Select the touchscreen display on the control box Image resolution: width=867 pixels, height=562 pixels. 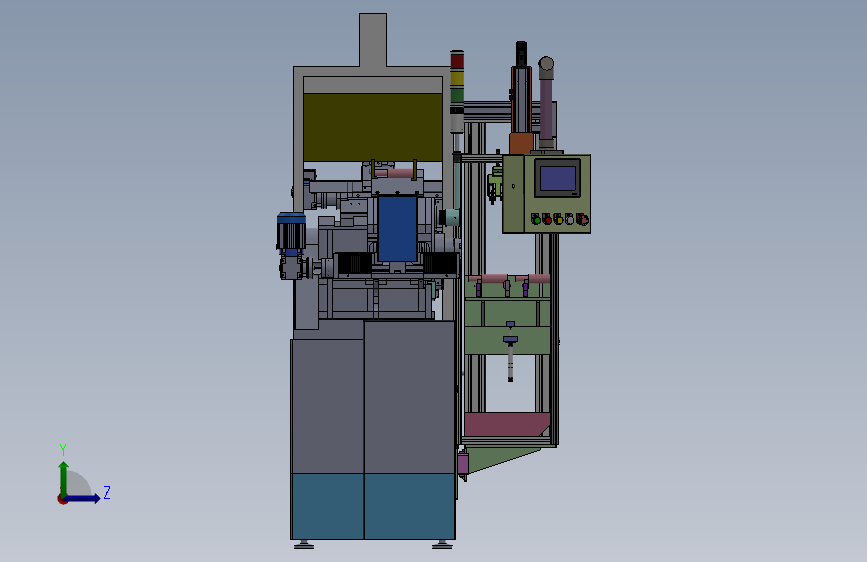(x=557, y=178)
